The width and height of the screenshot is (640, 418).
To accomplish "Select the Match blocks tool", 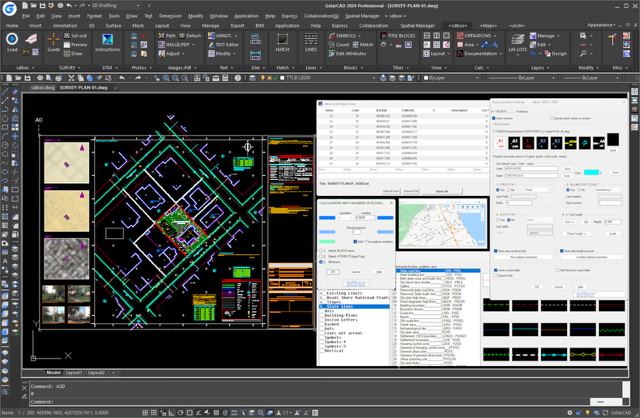I will [x=363, y=44].
